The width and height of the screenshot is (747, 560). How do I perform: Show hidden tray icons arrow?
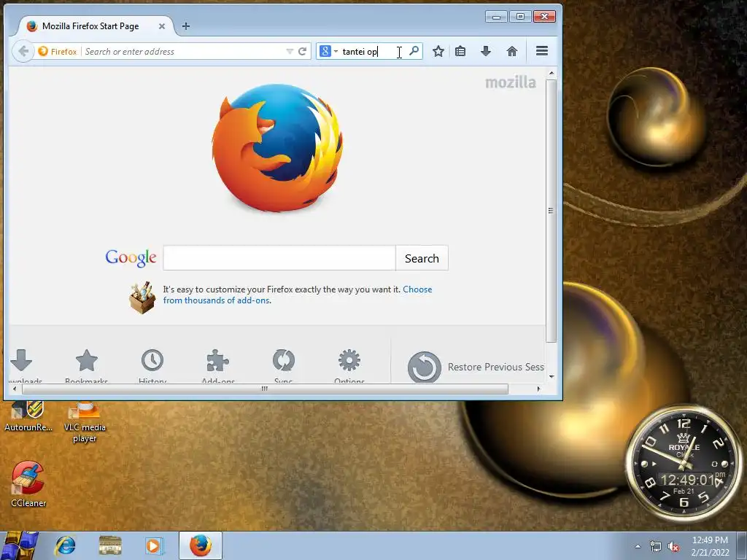coord(638,546)
